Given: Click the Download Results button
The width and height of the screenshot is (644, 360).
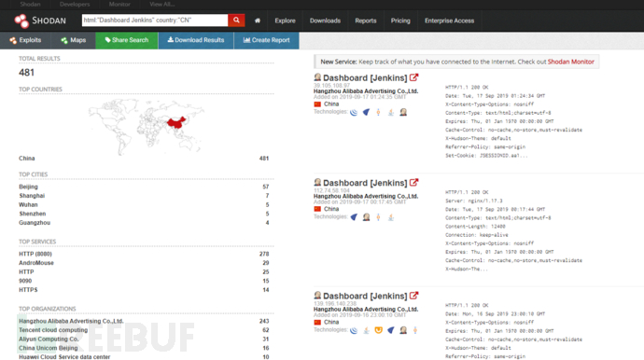Looking at the screenshot, I should point(196,40).
